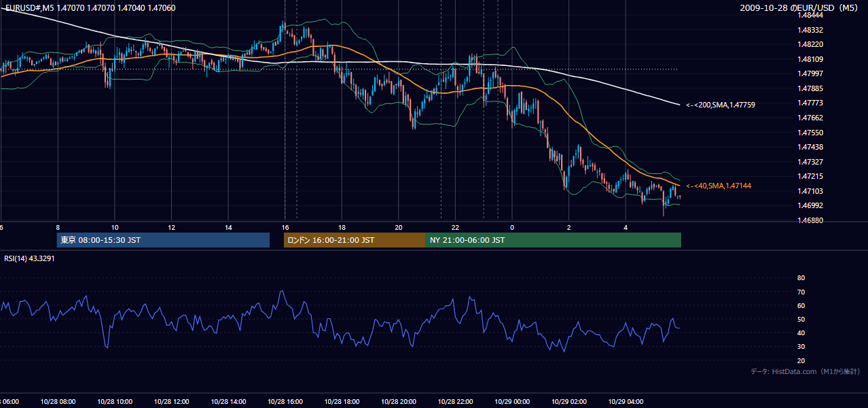
Task: Click price axis label 1.47773
Action: pos(811,103)
